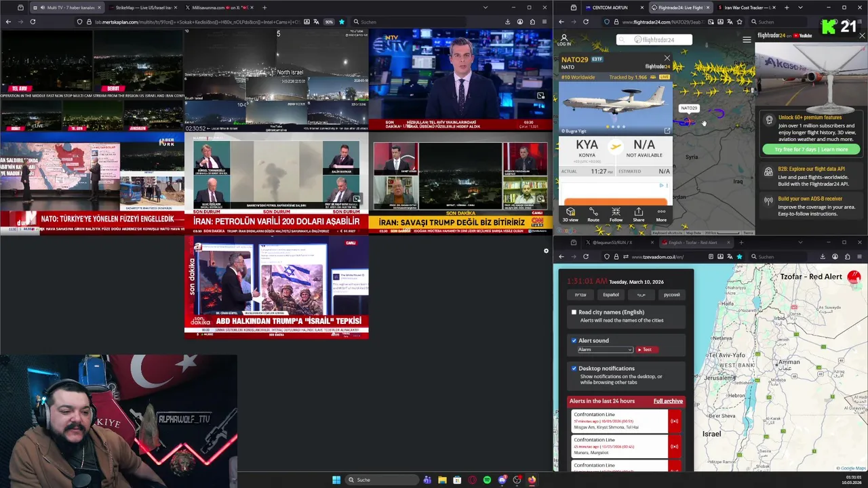Click siren icon on Manara alert
The height and width of the screenshot is (488, 868).
[674, 446]
